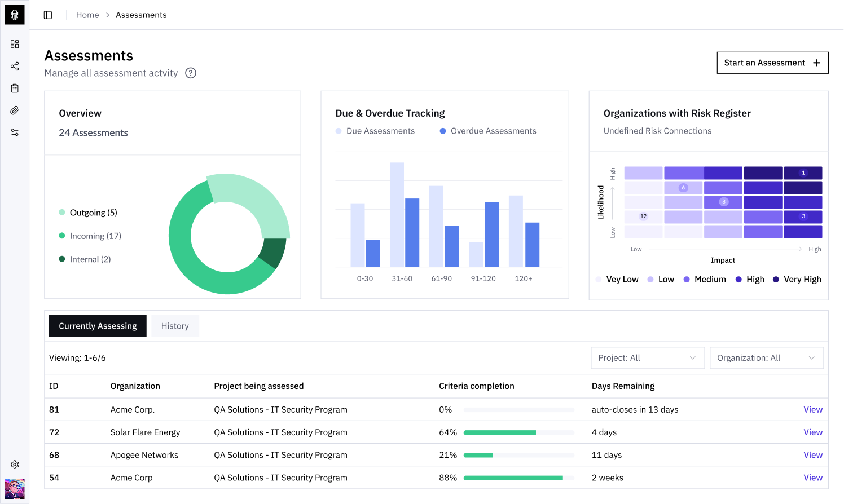Click the help question mark icon
This screenshot has width=844, height=504.
tap(191, 73)
